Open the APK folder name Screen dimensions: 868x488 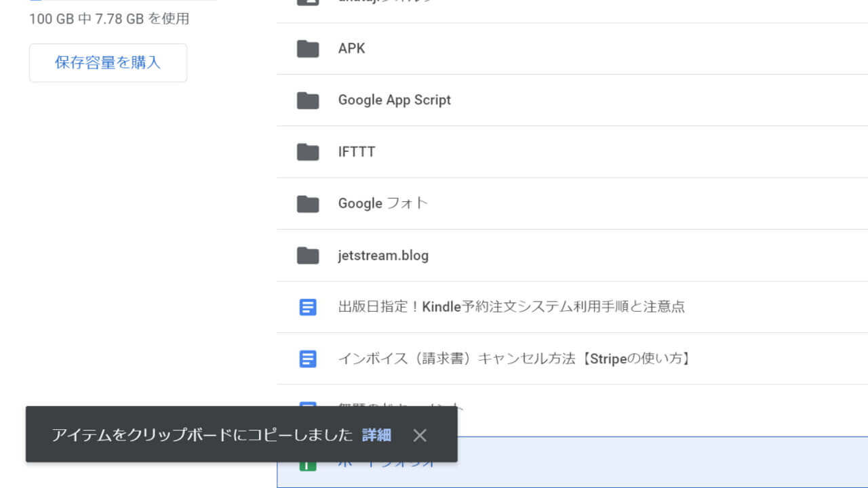351,49
